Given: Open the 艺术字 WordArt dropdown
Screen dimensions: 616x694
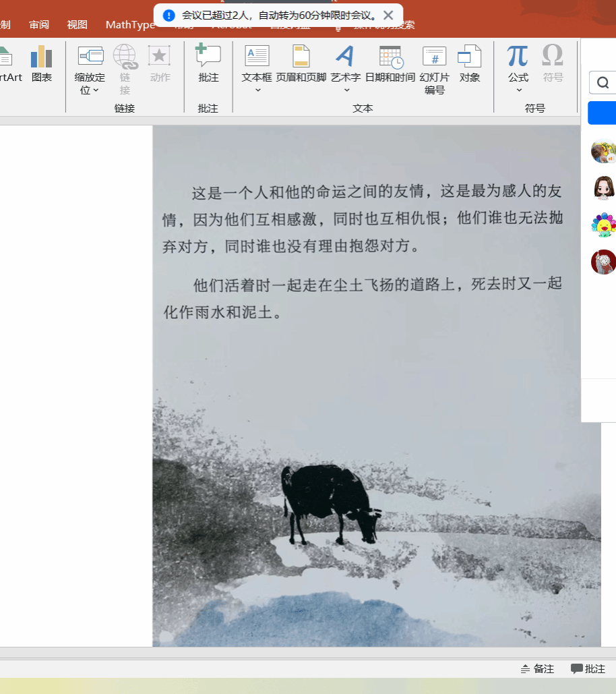Looking at the screenshot, I should [x=346, y=90].
